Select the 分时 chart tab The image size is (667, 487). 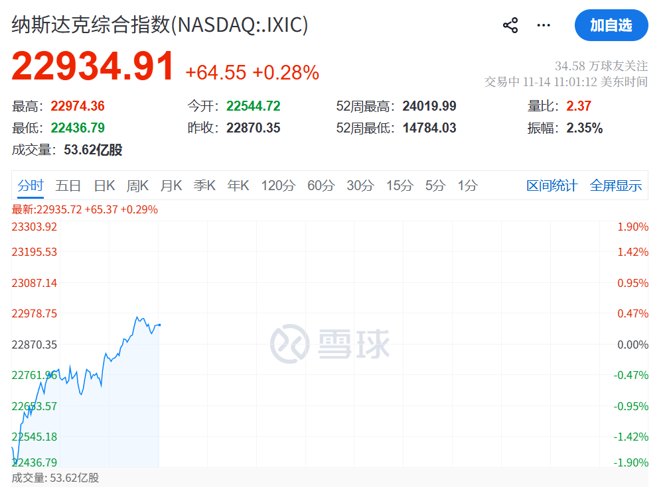click(31, 185)
